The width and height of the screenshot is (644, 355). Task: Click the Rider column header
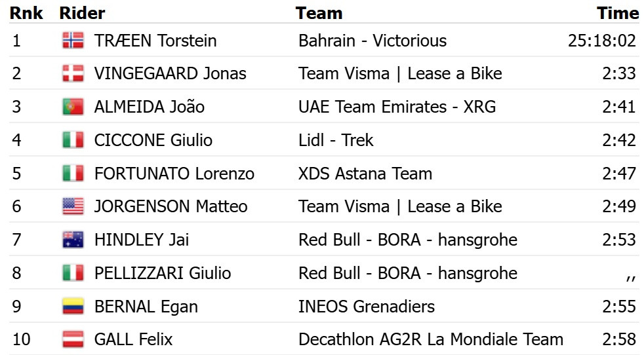pyautogui.click(x=82, y=13)
